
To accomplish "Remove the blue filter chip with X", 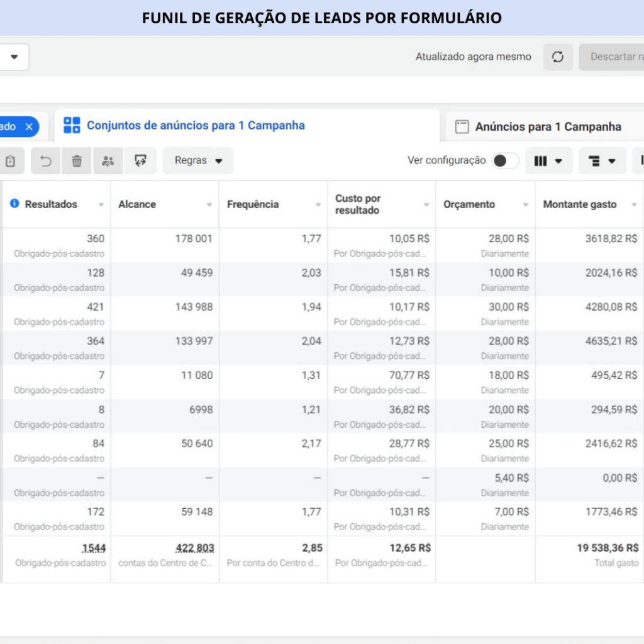I will coord(29,126).
